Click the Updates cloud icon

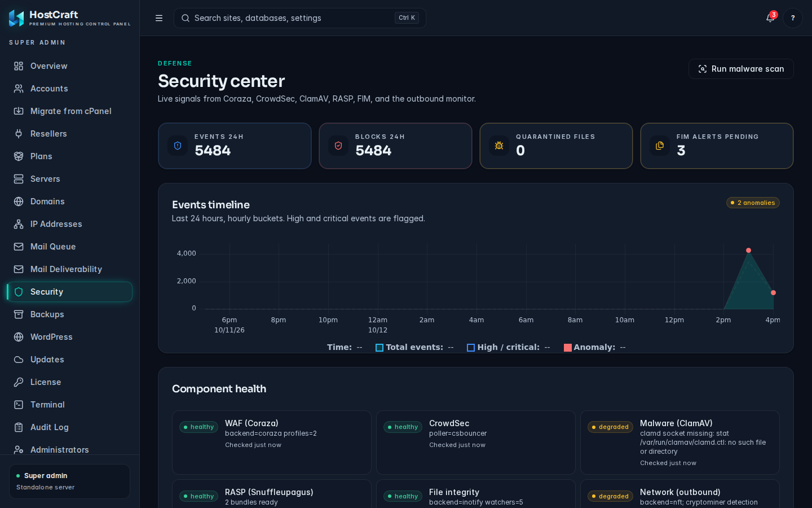click(19, 360)
